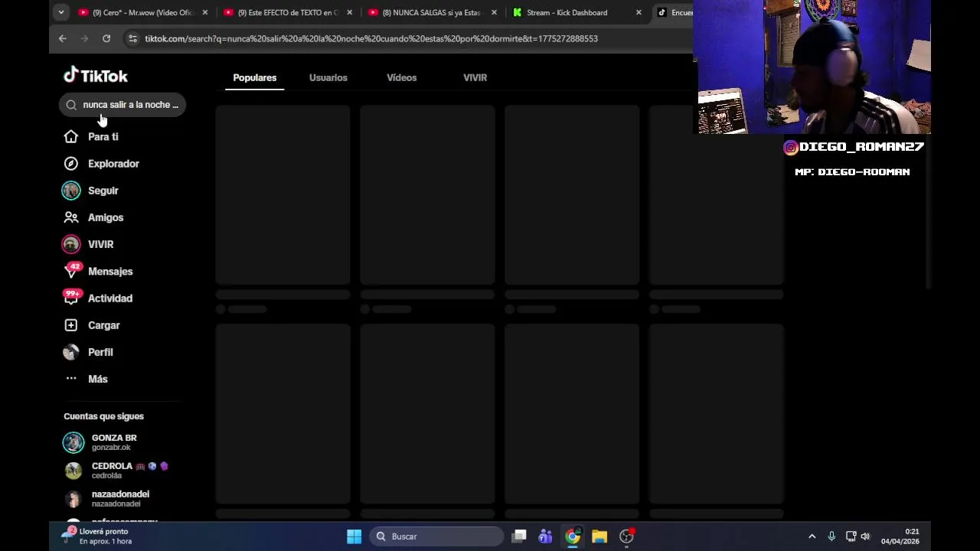Click the Cargar plus icon
This screenshot has width=980, height=551.
[71, 325]
